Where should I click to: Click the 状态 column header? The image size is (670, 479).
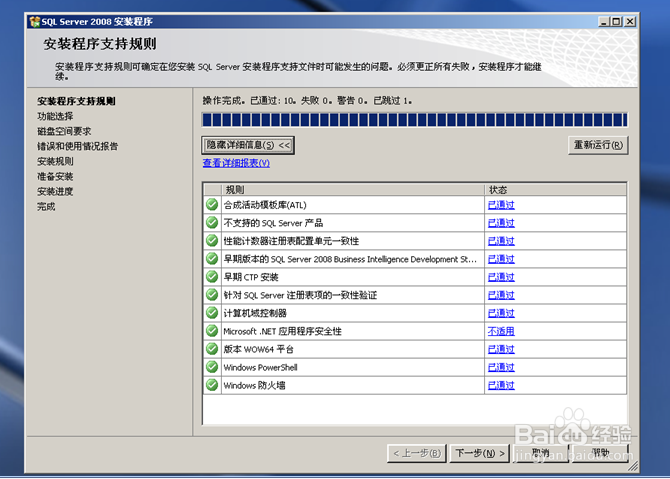click(555, 190)
